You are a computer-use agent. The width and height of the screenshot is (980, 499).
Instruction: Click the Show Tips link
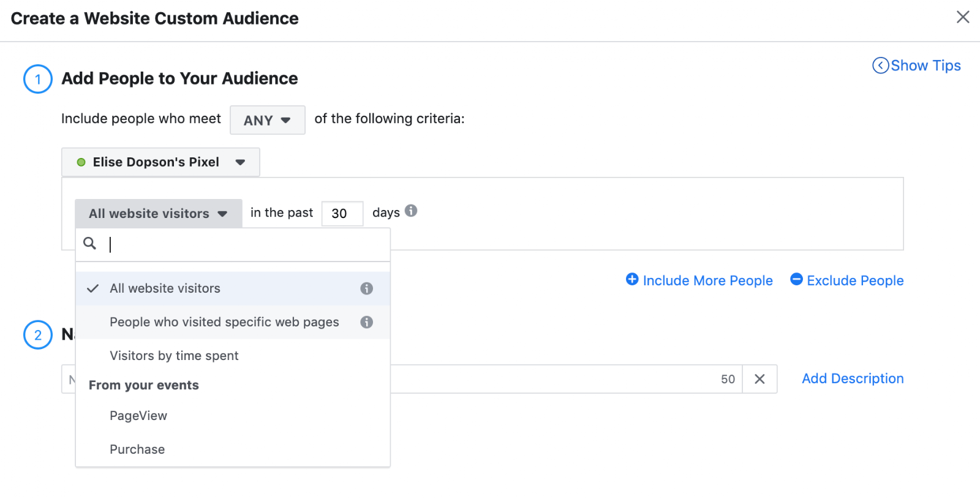pos(917,66)
